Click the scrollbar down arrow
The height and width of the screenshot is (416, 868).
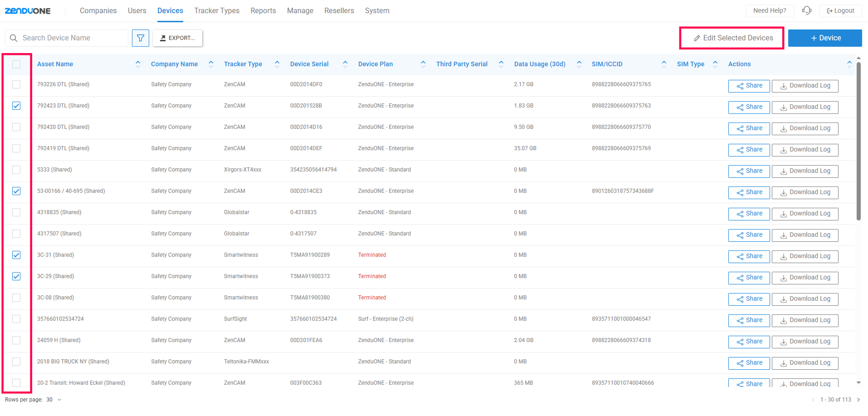pos(858,383)
